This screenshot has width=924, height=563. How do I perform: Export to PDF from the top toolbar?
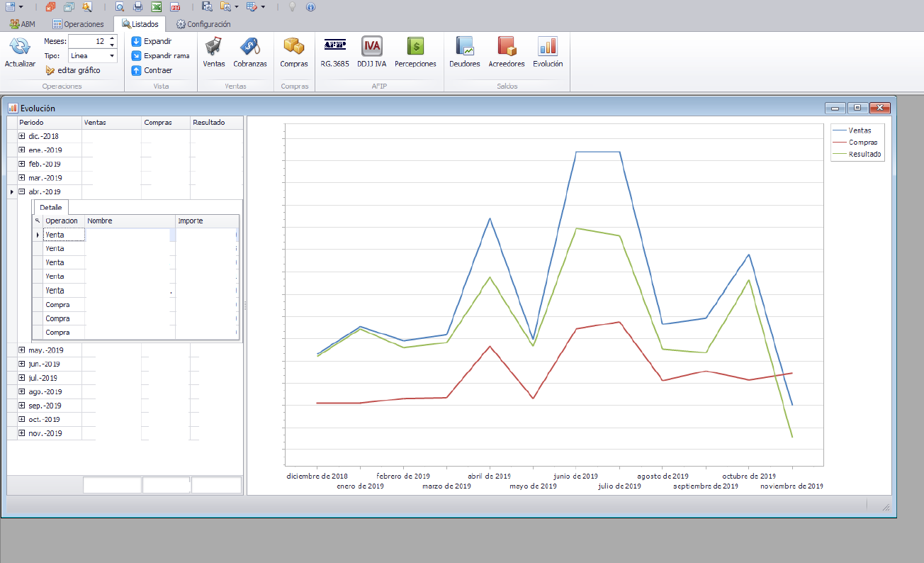(x=174, y=7)
